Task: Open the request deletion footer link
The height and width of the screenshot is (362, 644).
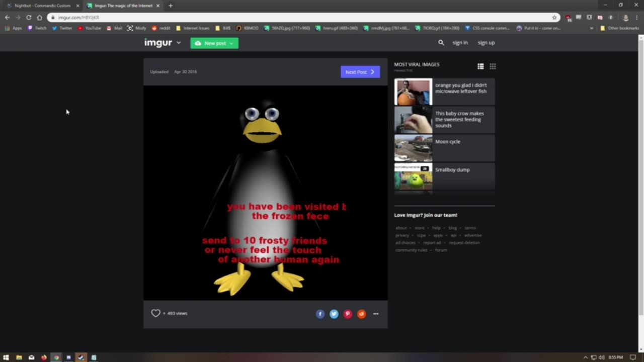Action: tap(464, 243)
